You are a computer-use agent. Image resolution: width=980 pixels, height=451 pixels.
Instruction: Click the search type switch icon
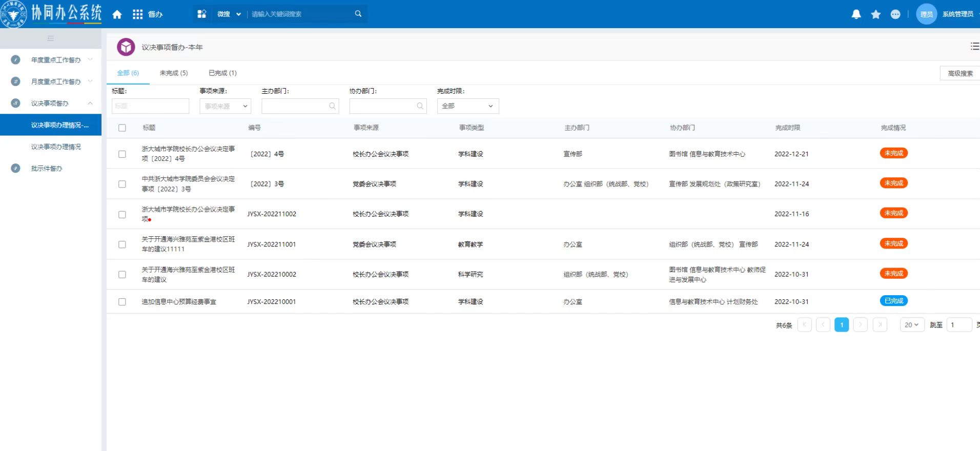tap(201, 14)
